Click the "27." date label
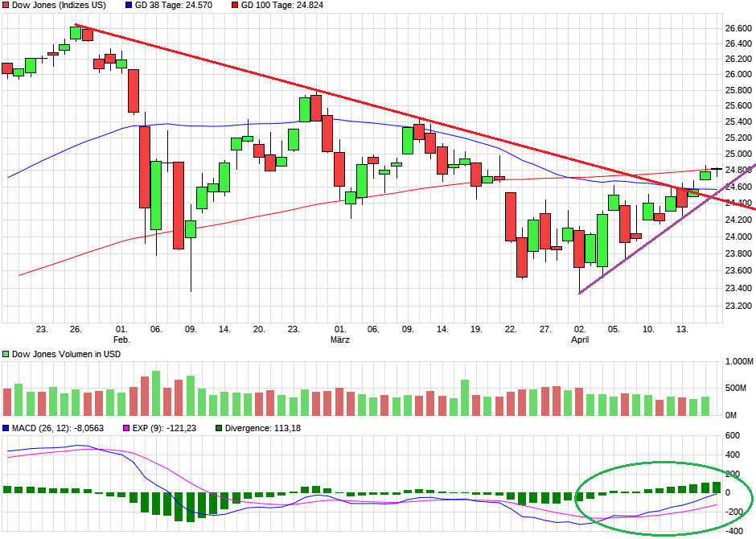Viewport: 756px width, 539px height. (x=545, y=329)
